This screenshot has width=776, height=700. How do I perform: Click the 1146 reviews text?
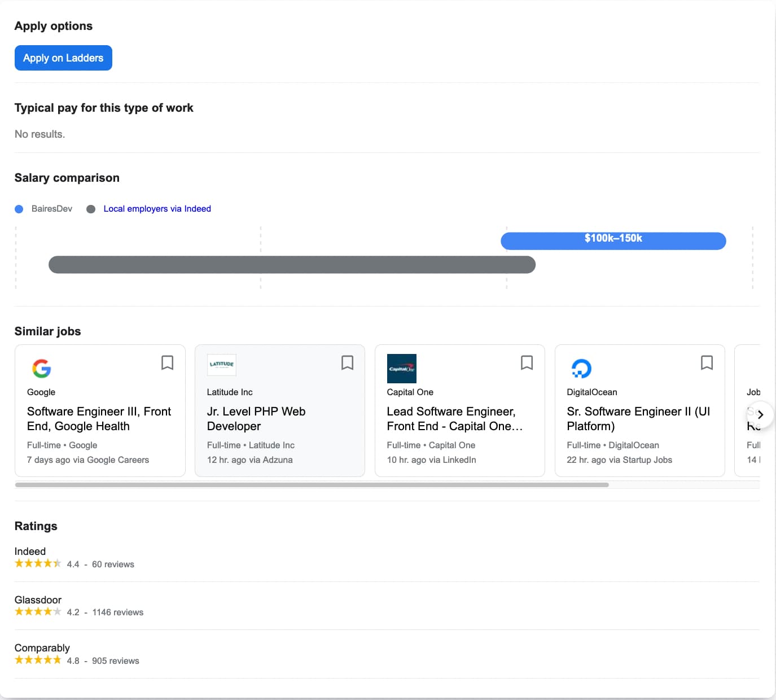(118, 613)
